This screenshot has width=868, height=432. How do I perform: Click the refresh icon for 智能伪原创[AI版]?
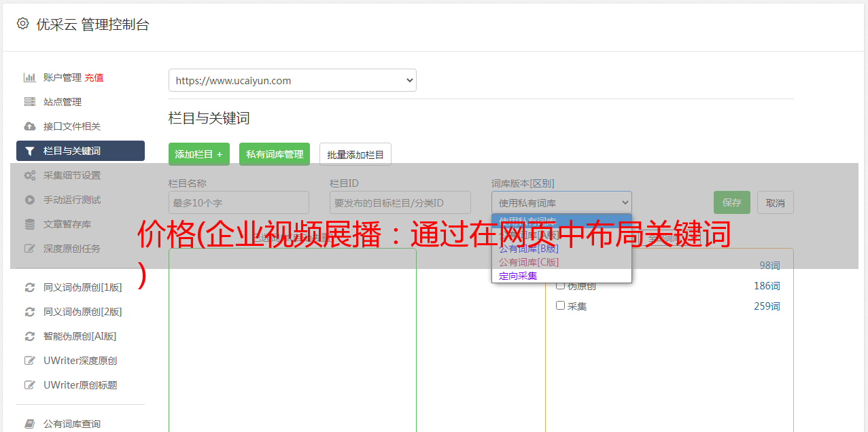30,336
